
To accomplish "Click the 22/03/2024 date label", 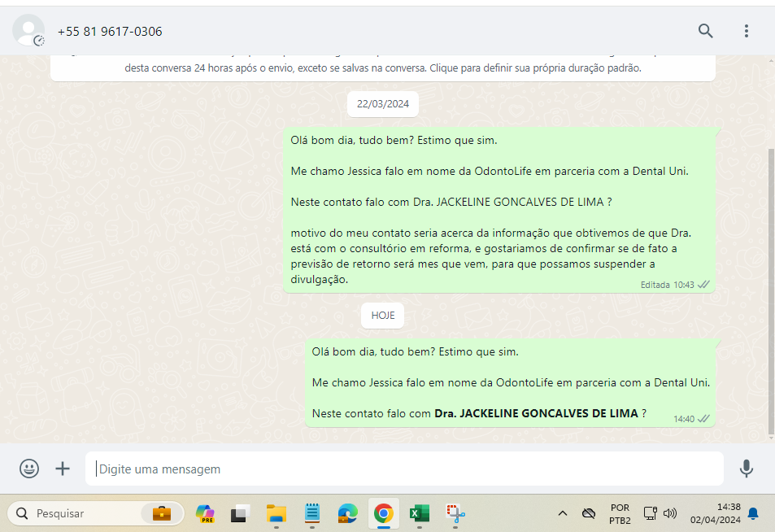I will coord(383,104).
